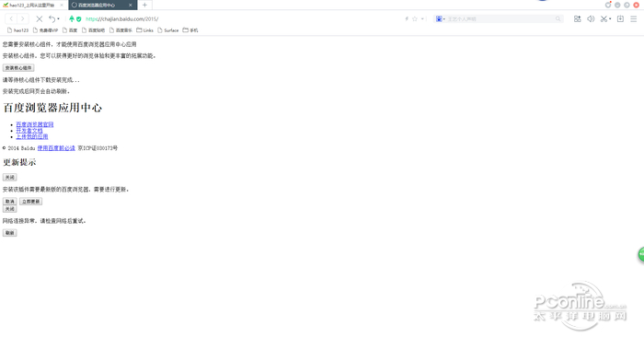Open the search engine selector dropdown
This screenshot has height=349, width=644.
click(x=441, y=19)
